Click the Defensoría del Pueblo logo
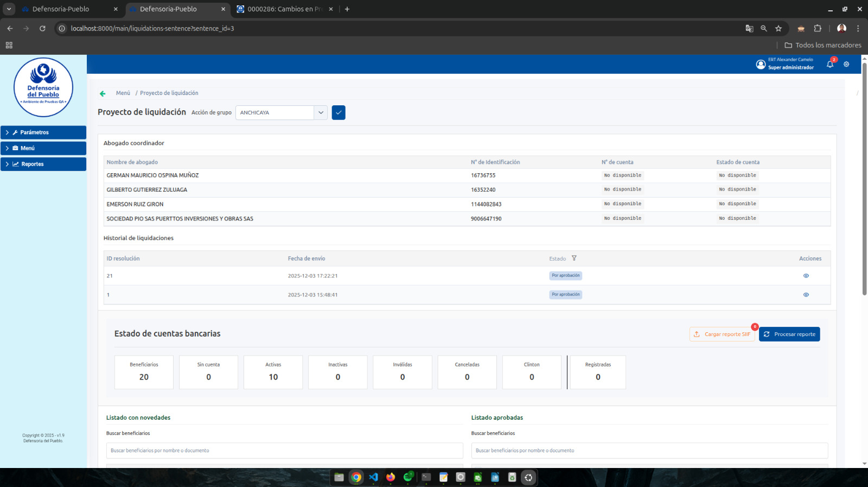 click(43, 87)
